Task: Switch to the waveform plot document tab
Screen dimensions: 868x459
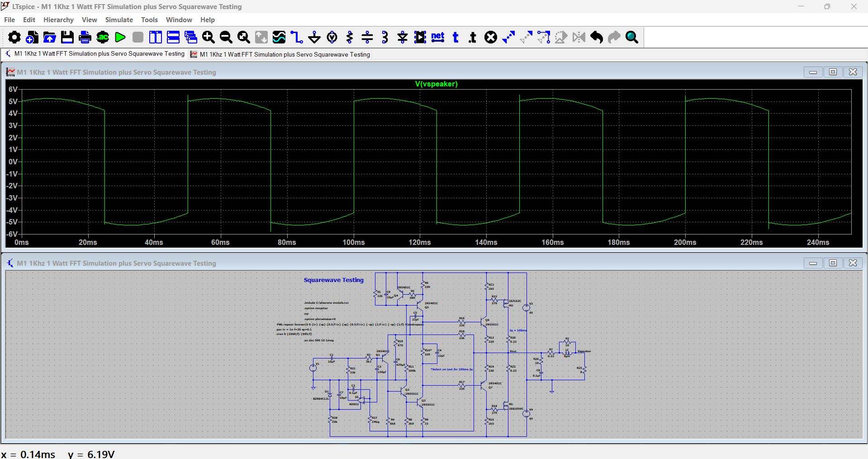Action: pyautogui.click(x=280, y=54)
